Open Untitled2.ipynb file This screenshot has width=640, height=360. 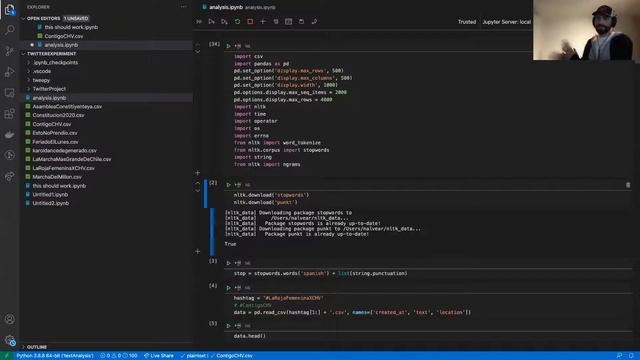point(50,203)
